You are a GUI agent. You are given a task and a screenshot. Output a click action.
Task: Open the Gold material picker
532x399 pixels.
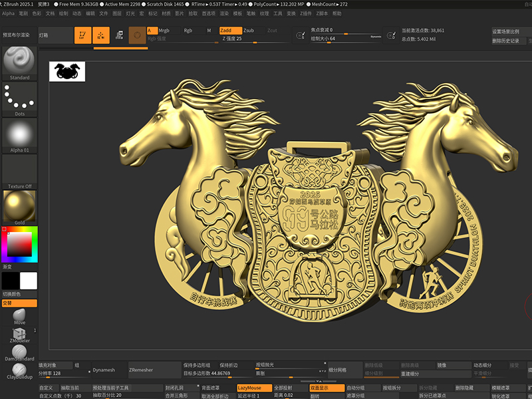pyautogui.click(x=19, y=207)
